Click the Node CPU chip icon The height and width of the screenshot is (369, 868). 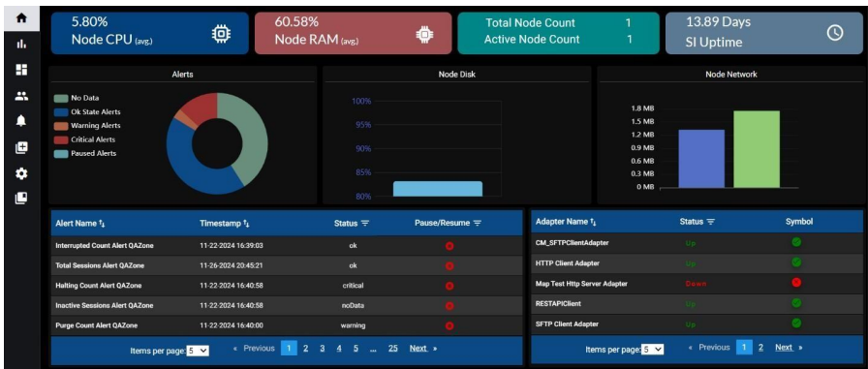222,34
